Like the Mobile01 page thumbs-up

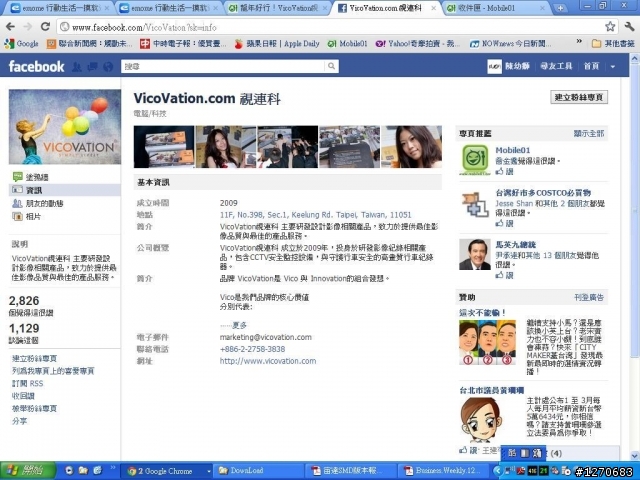504,171
